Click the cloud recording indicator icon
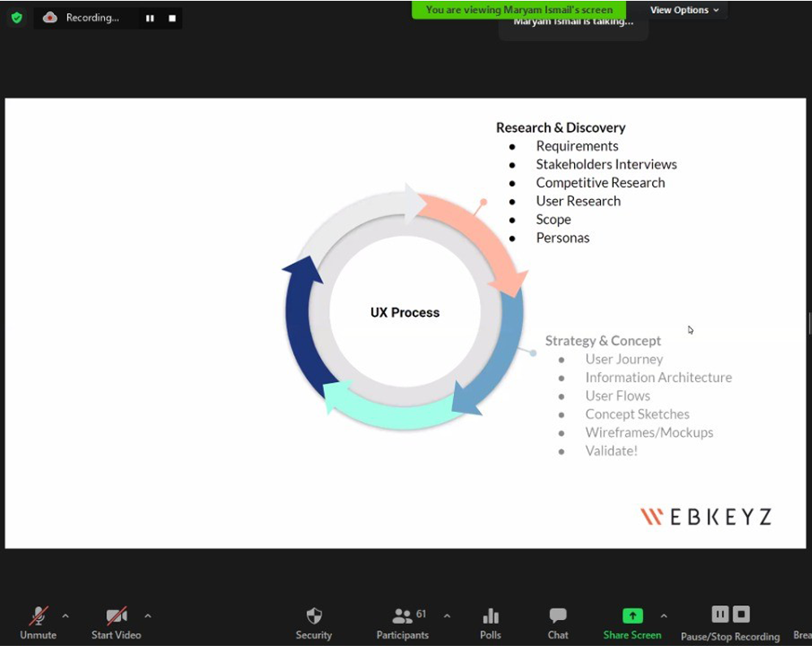The height and width of the screenshot is (650, 812). [50, 17]
